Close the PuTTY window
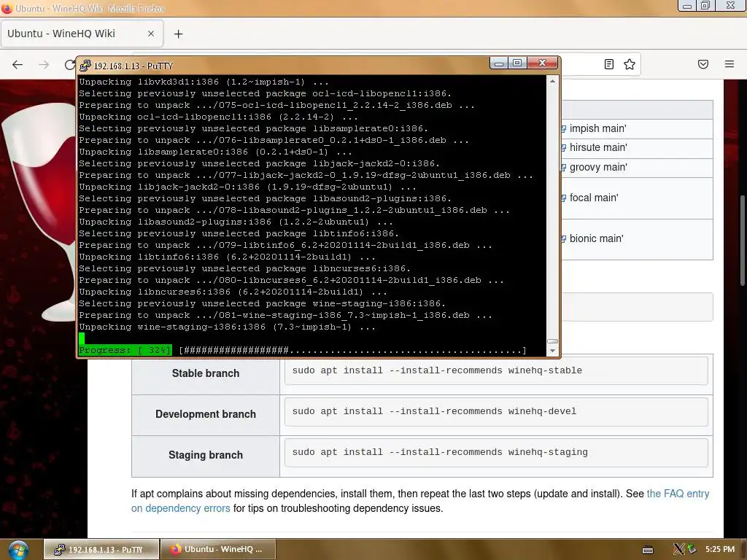747x560 pixels. (542, 63)
